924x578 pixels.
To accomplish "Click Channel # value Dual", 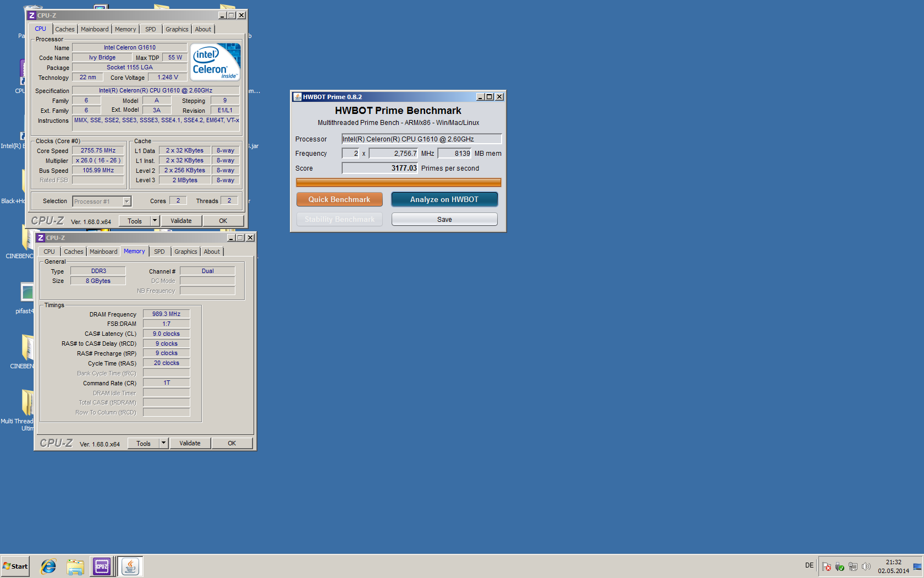I will click(x=207, y=271).
